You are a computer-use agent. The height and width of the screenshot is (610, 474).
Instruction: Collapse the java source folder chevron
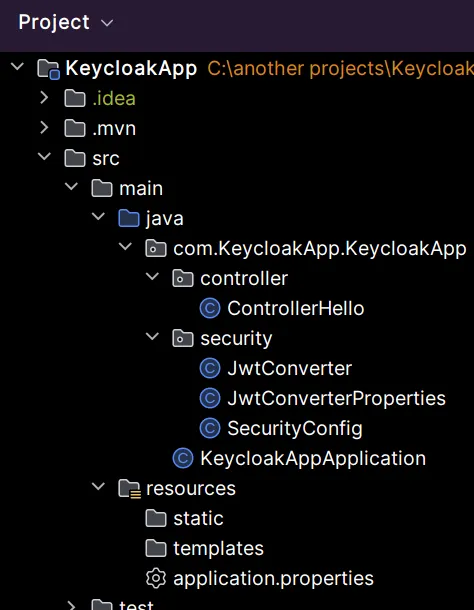98,216
